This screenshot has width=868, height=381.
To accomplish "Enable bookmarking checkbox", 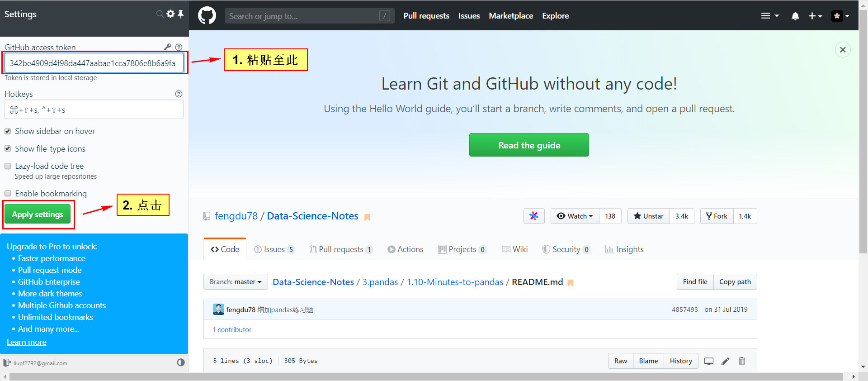I will [8, 193].
